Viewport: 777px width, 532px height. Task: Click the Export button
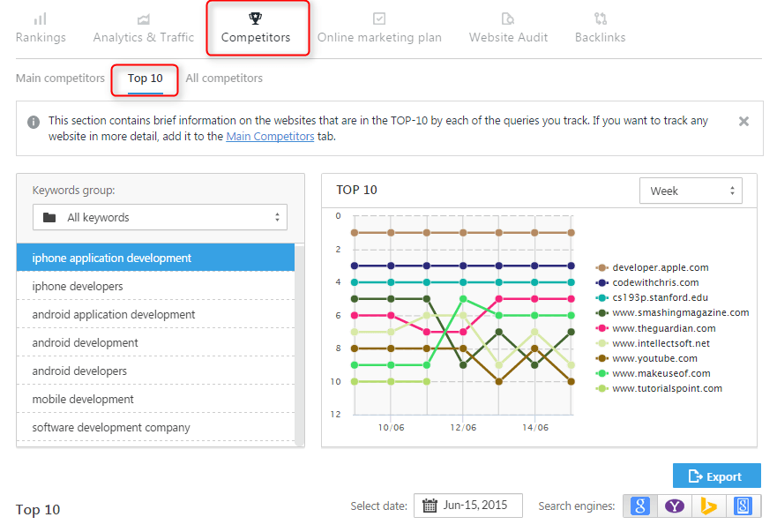(716, 476)
